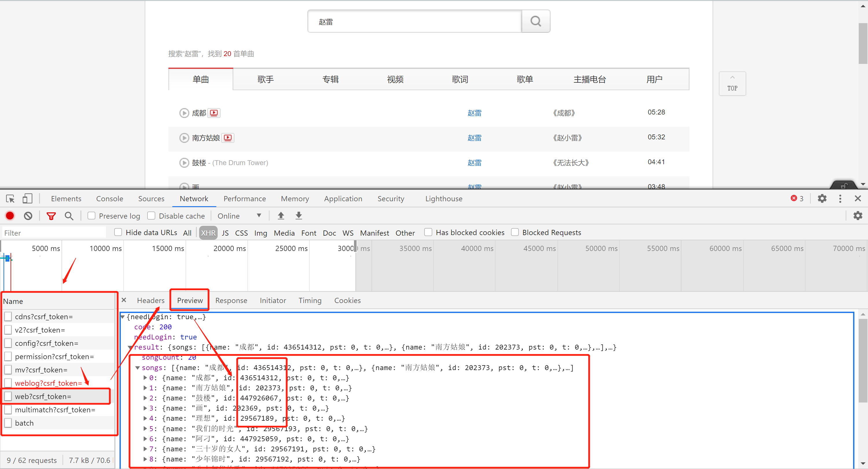Tick Hide data URLs checkbox
868x469 pixels.
pyautogui.click(x=118, y=232)
